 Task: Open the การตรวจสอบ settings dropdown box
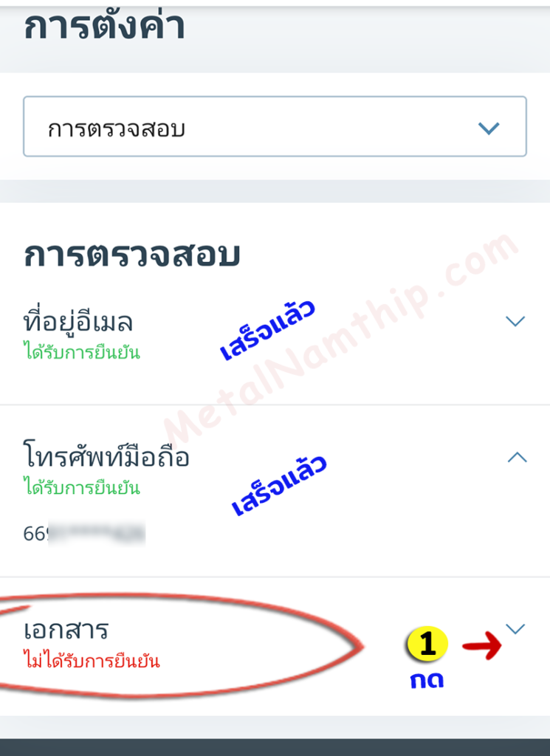pyautogui.click(x=275, y=126)
